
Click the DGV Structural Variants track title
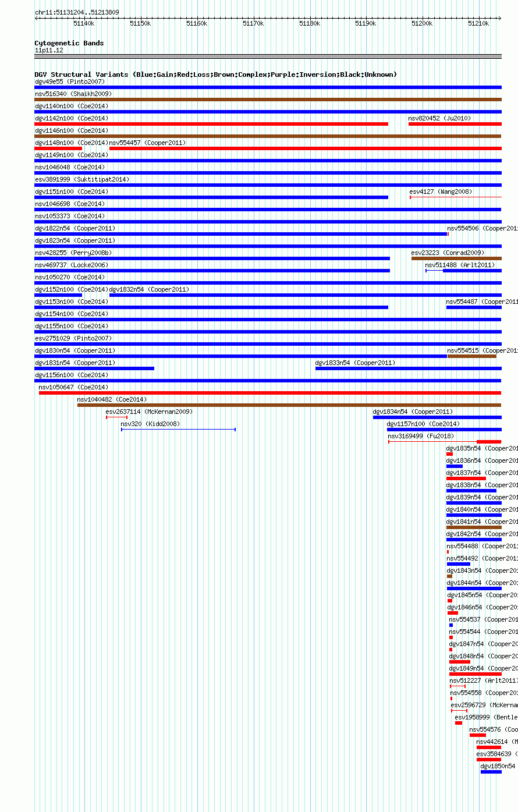coord(216,75)
